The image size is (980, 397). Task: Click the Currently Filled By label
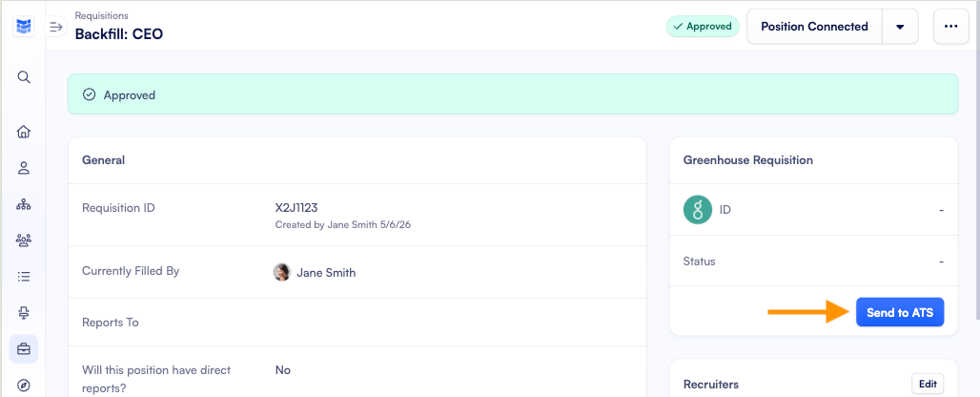click(x=131, y=271)
